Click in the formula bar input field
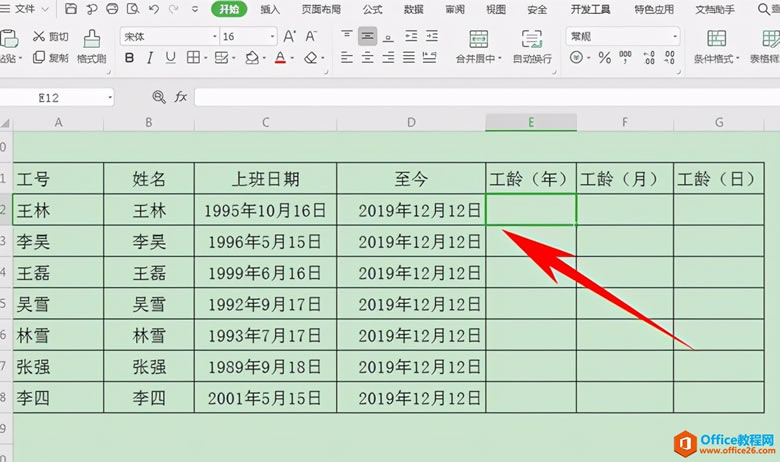780x462 pixels. pyautogui.click(x=487, y=97)
